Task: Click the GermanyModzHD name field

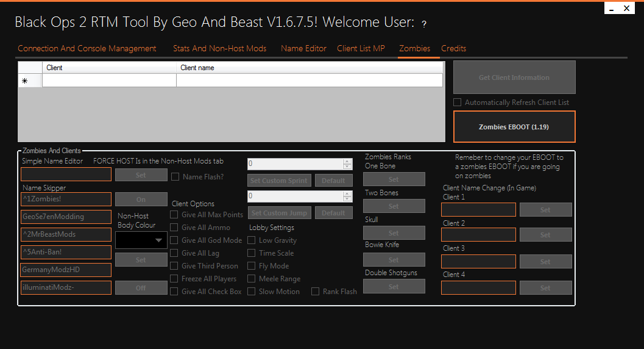Action: click(66, 270)
